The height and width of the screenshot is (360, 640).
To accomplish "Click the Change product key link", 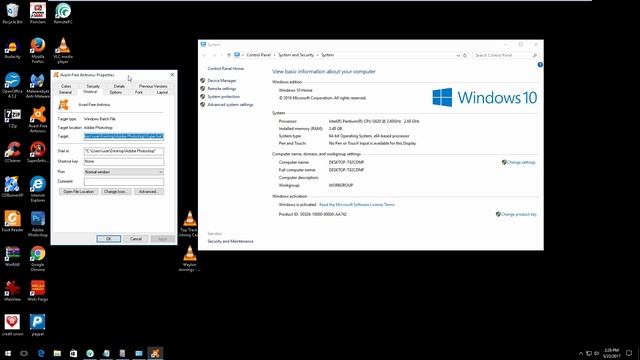I will click(518, 214).
